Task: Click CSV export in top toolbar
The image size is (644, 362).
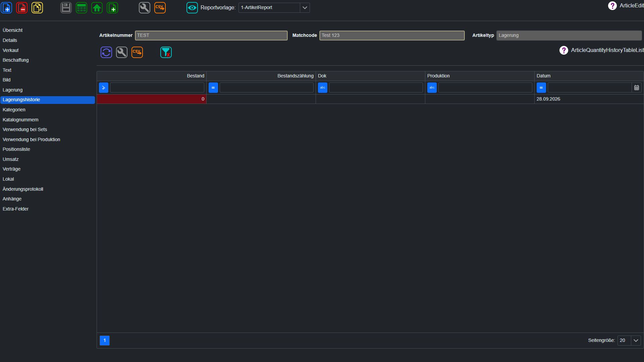Action: pyautogui.click(x=160, y=8)
